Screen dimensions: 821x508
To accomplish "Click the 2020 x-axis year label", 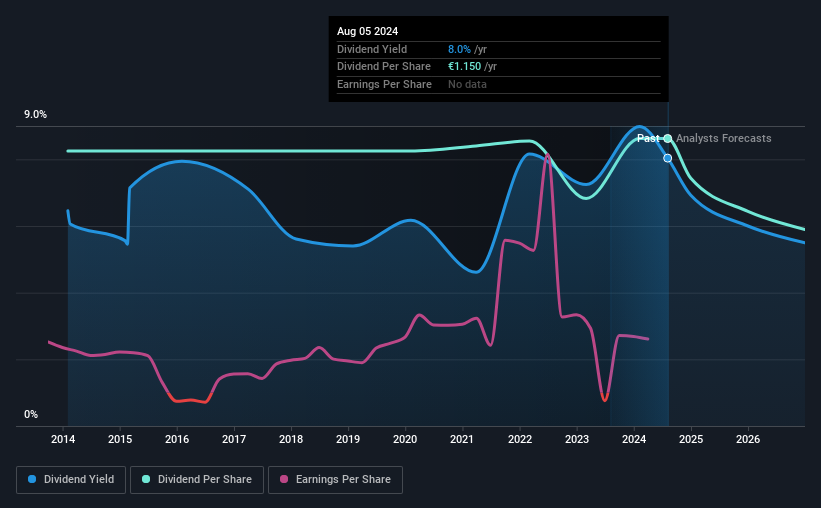I will [x=405, y=439].
